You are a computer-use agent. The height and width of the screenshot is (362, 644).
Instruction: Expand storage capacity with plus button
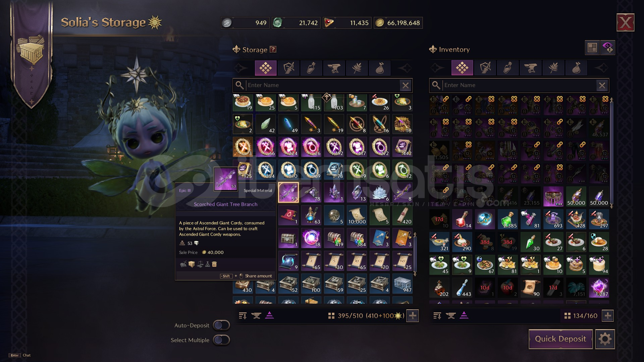[413, 316]
